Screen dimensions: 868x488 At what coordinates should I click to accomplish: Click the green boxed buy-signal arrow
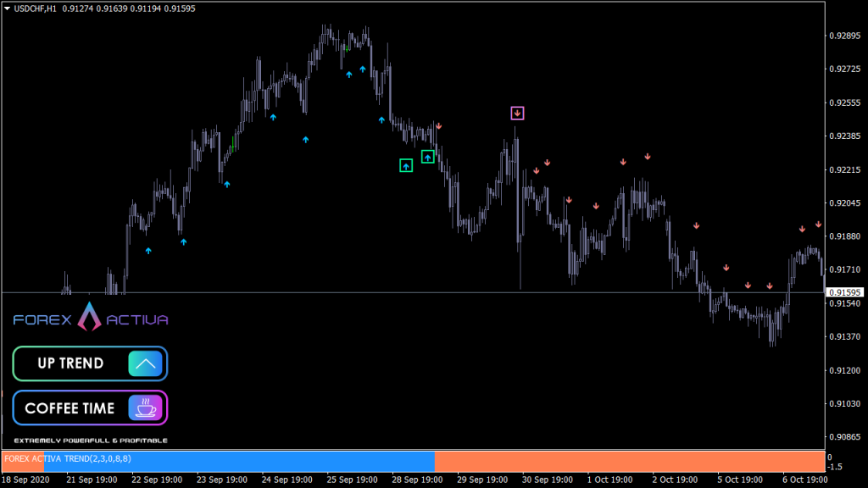click(404, 164)
